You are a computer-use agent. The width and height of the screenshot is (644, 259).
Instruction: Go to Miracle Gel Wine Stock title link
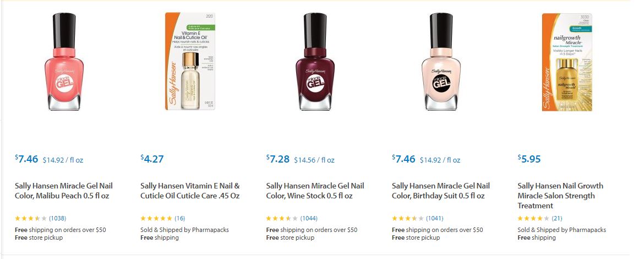click(315, 191)
